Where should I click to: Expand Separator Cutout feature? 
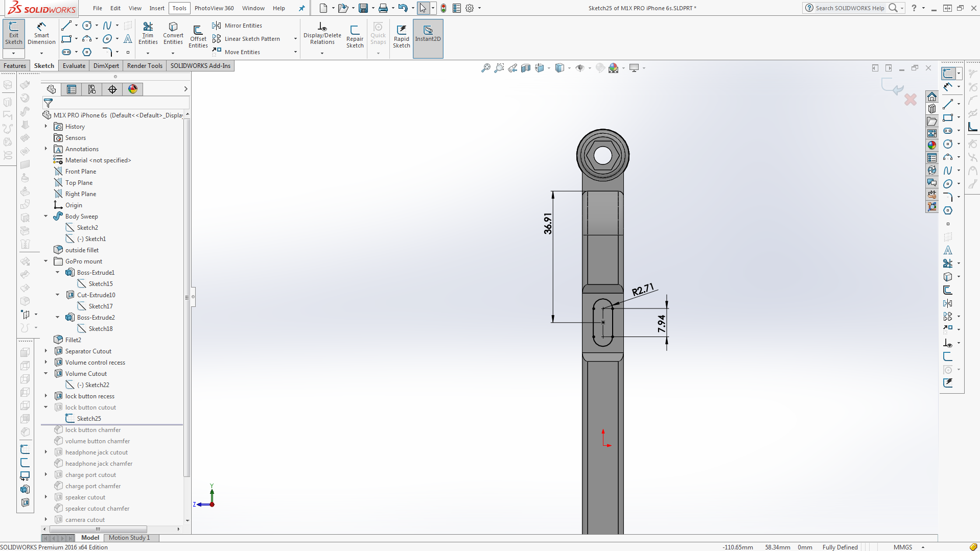pyautogui.click(x=46, y=351)
